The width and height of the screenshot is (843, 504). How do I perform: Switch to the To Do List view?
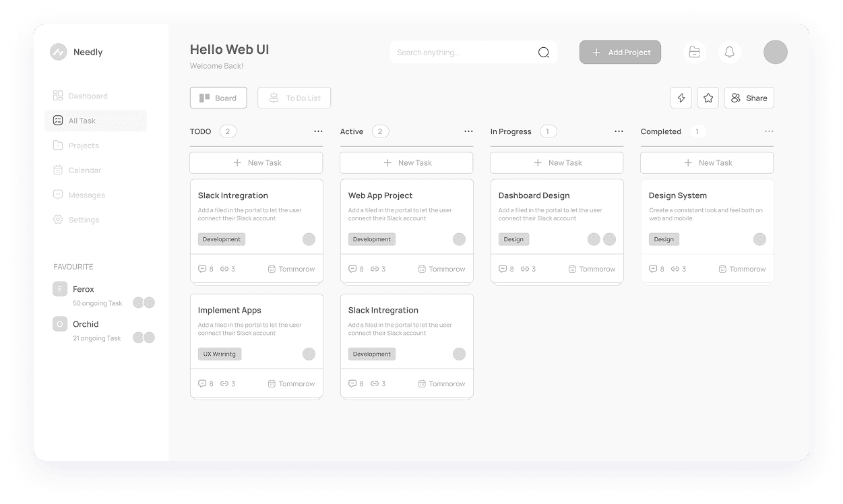pyautogui.click(x=294, y=98)
